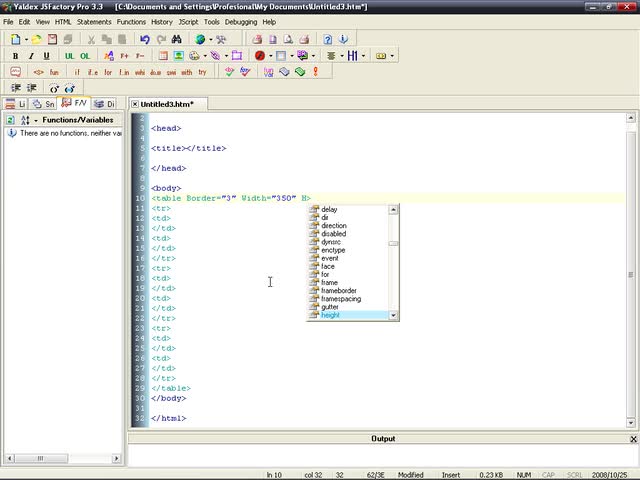Switch to the Sn sidebar tab

click(43, 103)
